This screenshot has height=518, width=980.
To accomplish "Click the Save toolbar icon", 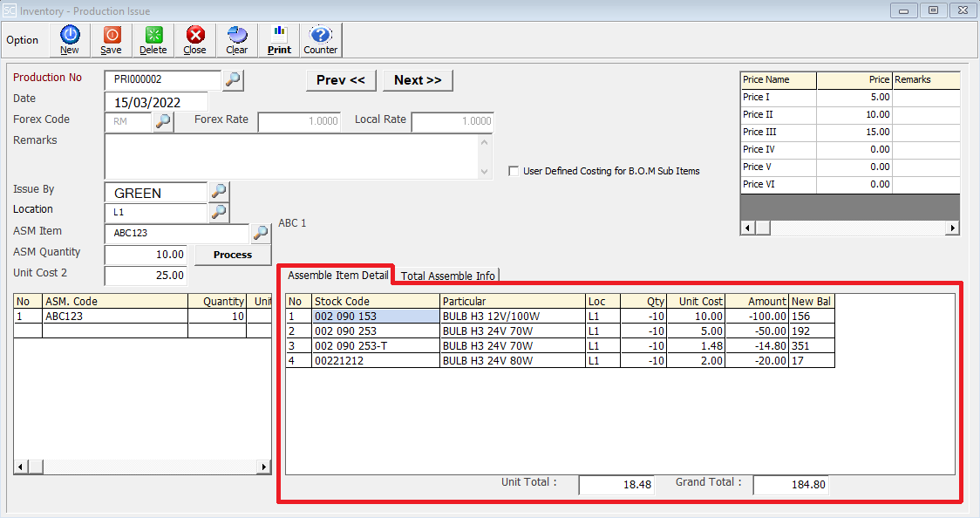I will (x=112, y=40).
